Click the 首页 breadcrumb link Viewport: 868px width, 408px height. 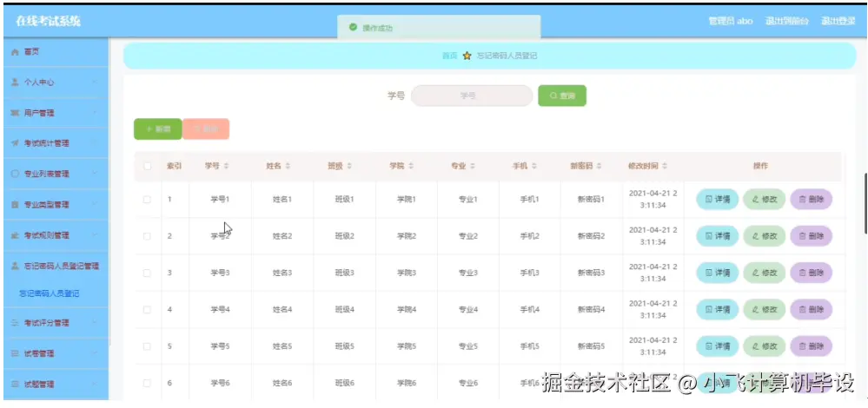pos(449,56)
